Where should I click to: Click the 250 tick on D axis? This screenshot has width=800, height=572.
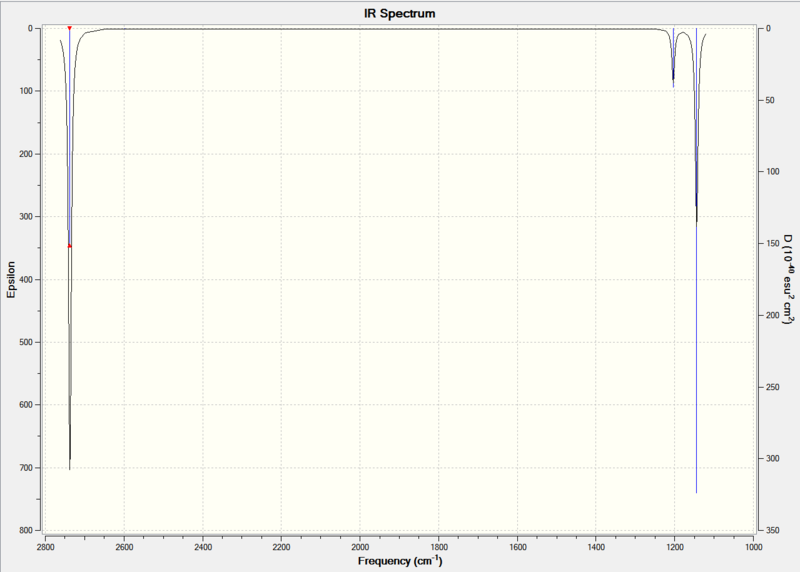[772, 387]
